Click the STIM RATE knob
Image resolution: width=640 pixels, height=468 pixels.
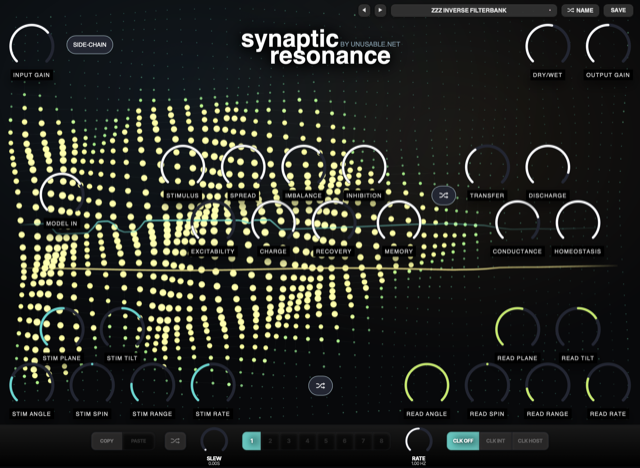[x=213, y=385]
